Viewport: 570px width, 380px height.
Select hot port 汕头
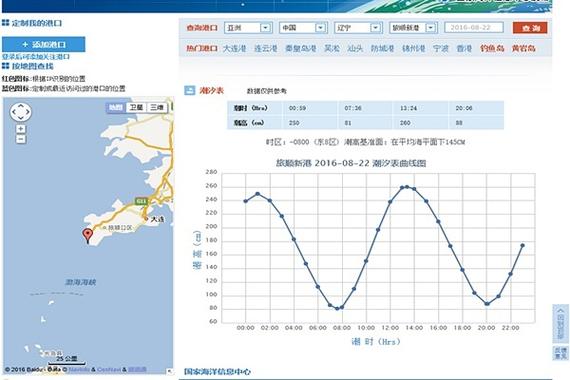point(355,48)
